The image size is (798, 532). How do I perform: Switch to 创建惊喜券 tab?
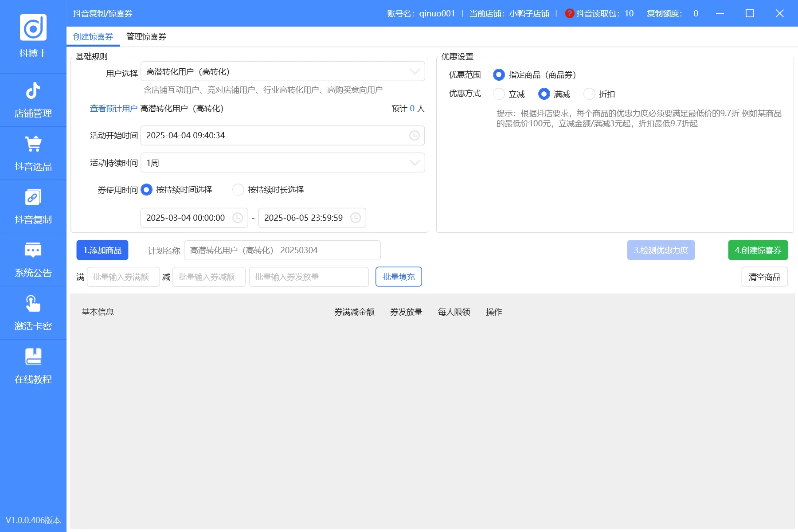pos(93,37)
